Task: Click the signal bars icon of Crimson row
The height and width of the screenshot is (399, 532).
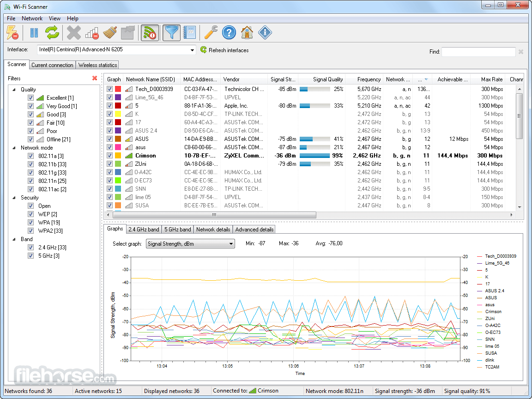Action: click(x=129, y=156)
